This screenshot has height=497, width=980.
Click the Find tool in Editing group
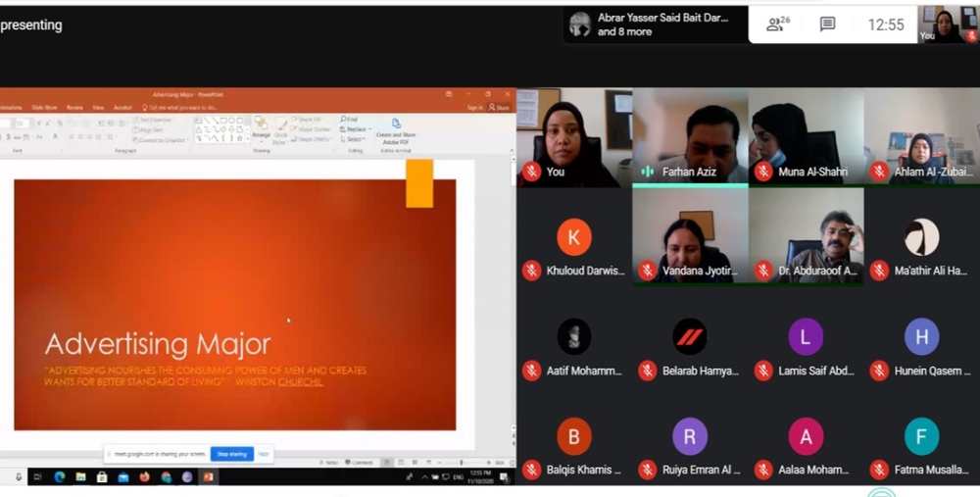pyautogui.click(x=349, y=120)
